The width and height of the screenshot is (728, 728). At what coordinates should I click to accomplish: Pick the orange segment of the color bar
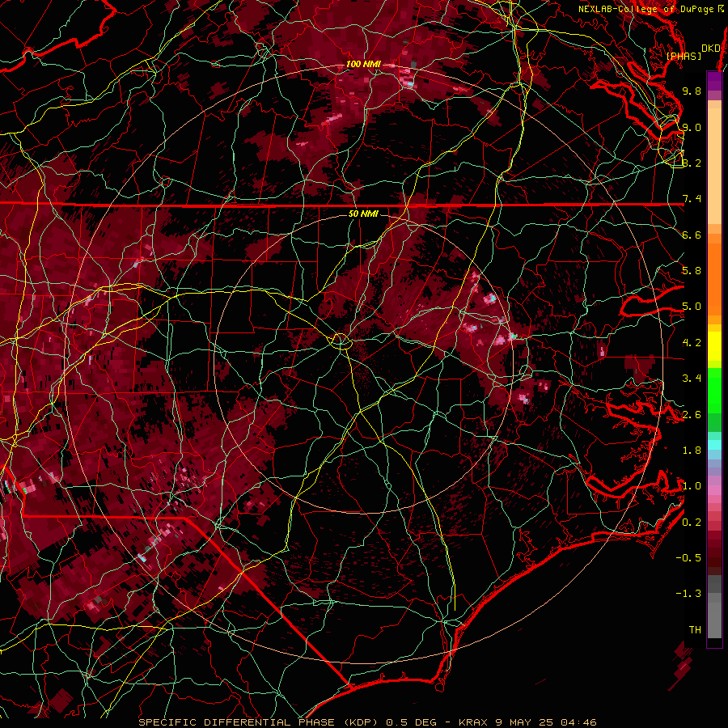(714, 278)
